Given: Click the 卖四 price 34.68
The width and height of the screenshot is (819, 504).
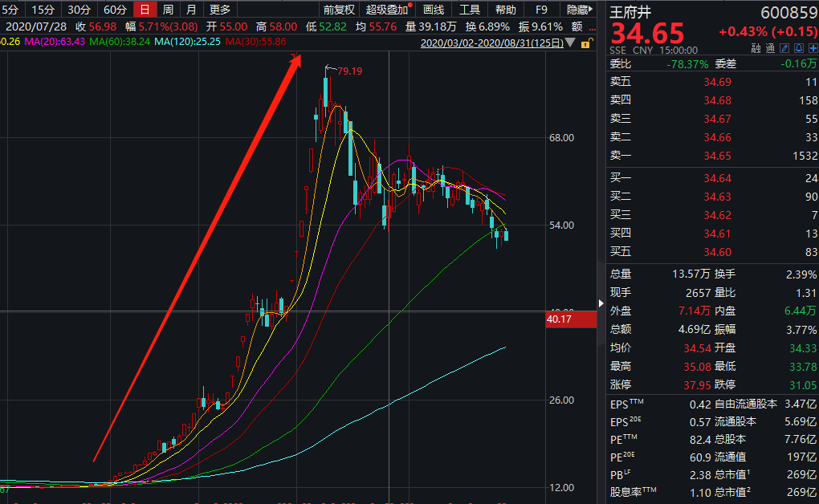Looking at the screenshot, I should pyautogui.click(x=717, y=100).
